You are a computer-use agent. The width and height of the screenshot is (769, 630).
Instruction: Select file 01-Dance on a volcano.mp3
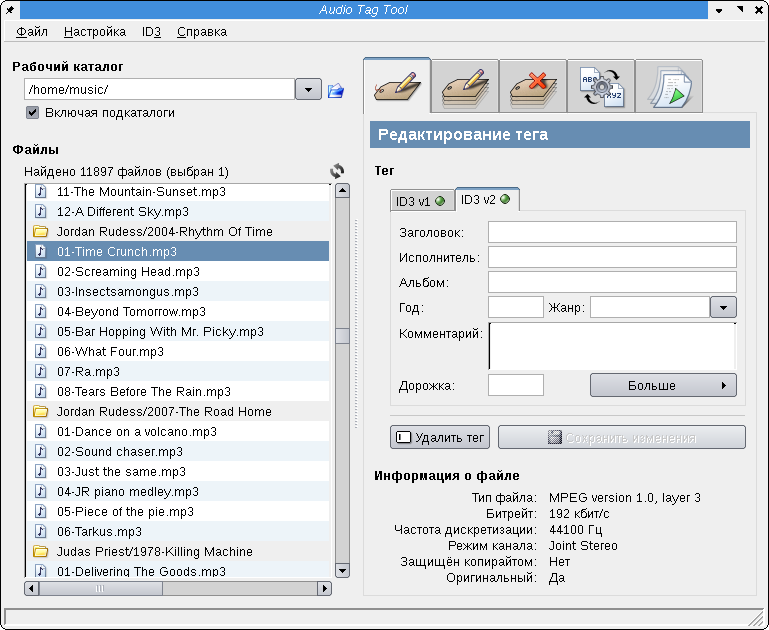178,431
